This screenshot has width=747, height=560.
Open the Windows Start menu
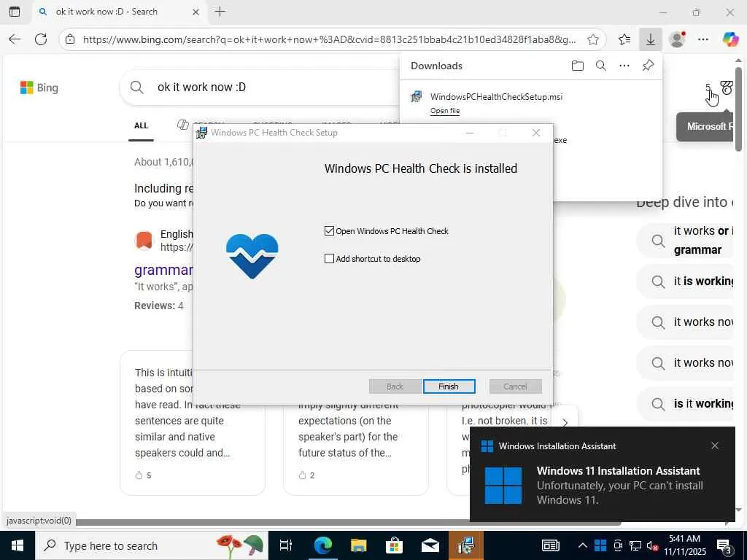pyautogui.click(x=18, y=545)
